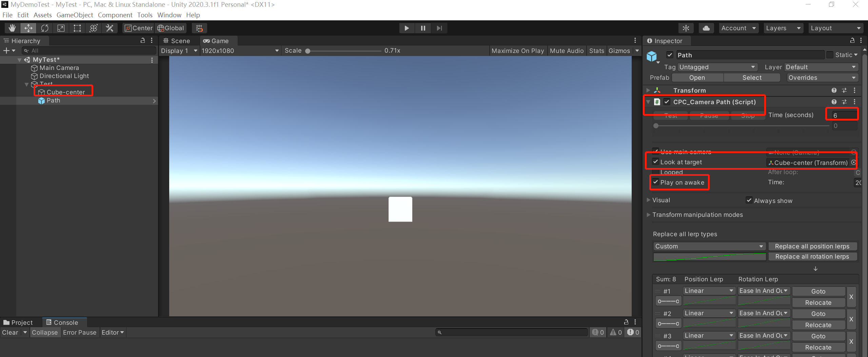Click the Step frame button
The height and width of the screenshot is (357, 868).
pos(439,28)
